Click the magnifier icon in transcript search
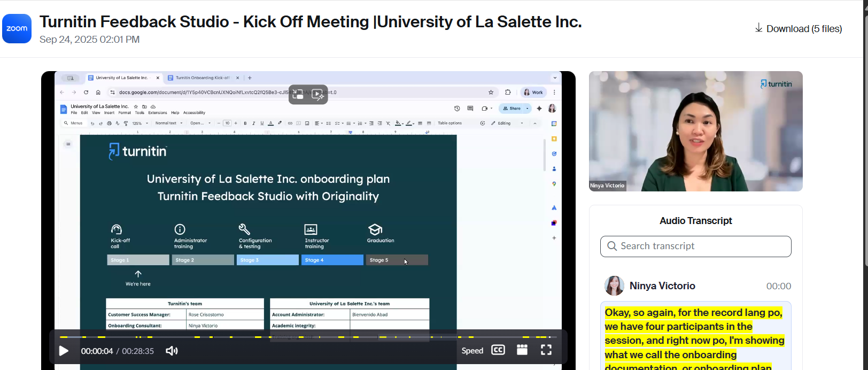868x370 pixels. point(612,246)
